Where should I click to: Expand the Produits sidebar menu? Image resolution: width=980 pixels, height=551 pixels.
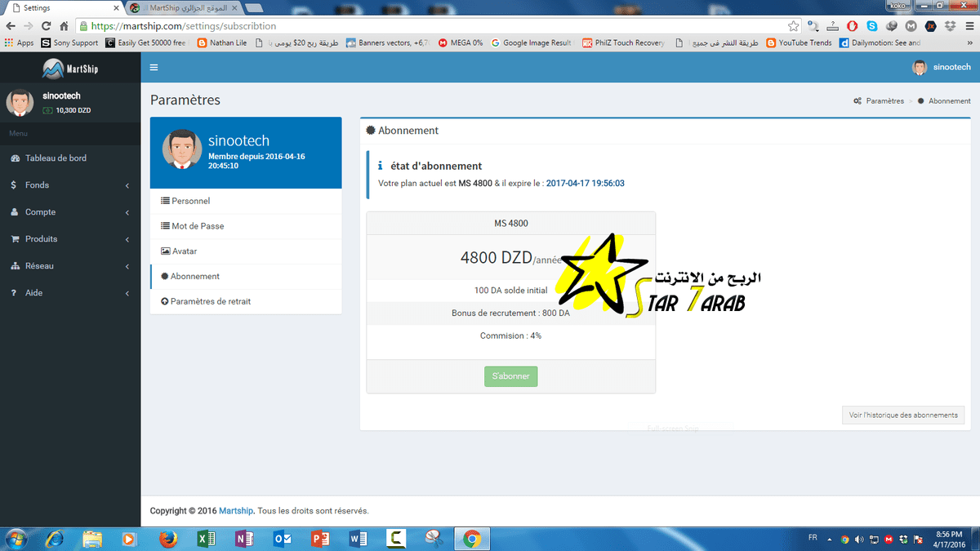click(70, 239)
